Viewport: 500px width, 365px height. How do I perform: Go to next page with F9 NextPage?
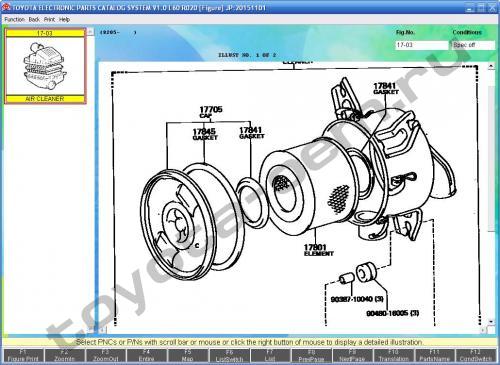point(352,355)
